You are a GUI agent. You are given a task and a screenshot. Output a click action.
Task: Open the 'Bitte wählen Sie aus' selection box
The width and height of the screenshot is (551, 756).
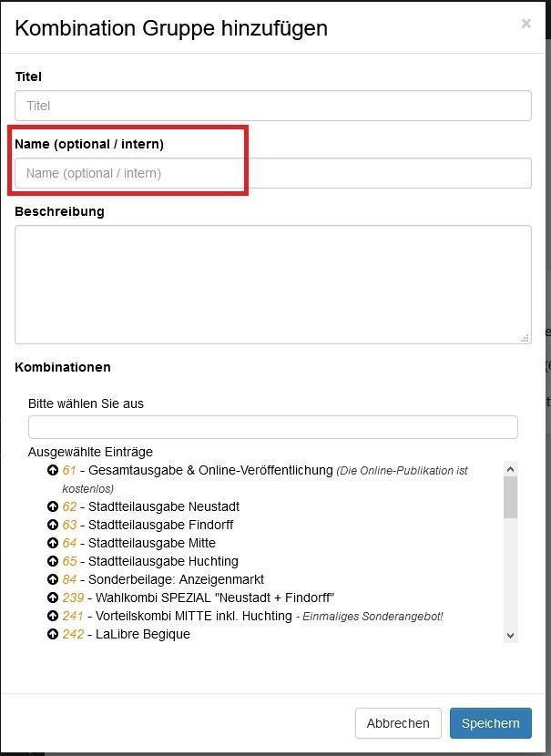point(273,427)
